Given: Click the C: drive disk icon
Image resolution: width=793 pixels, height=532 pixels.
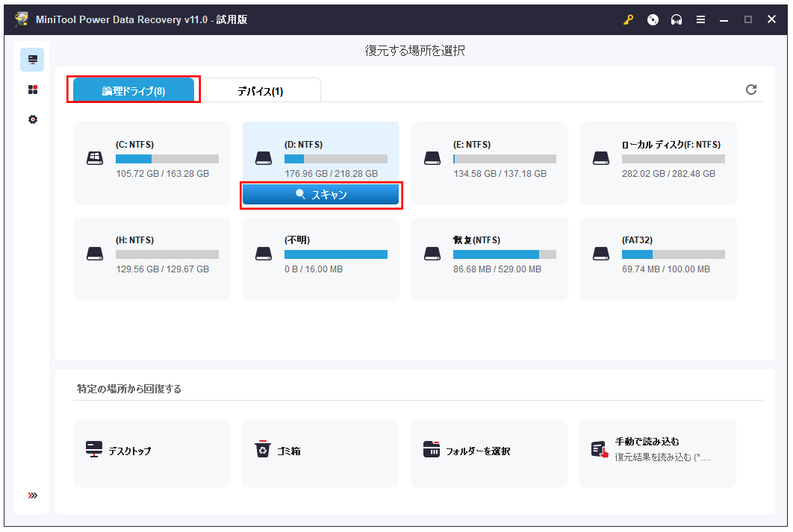Looking at the screenshot, I should pyautogui.click(x=95, y=157).
